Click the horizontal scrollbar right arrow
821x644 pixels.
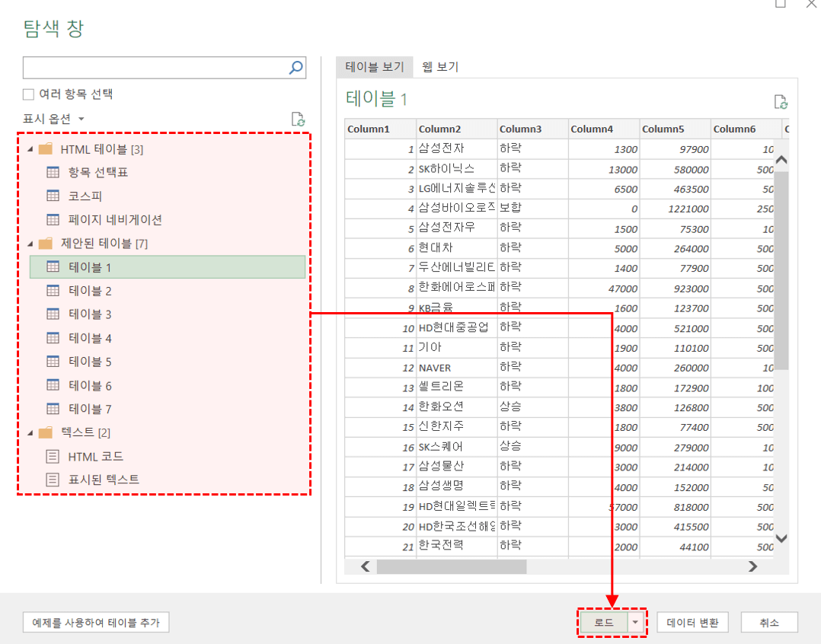point(752,566)
